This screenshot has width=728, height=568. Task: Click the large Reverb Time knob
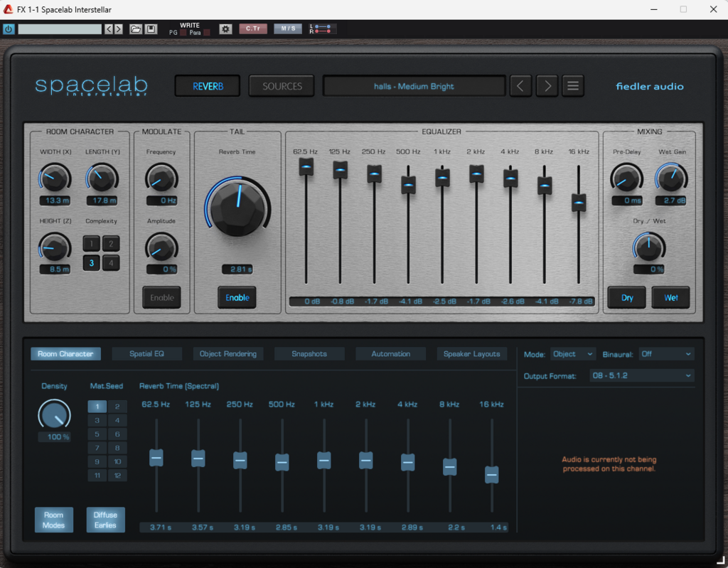pos(237,207)
